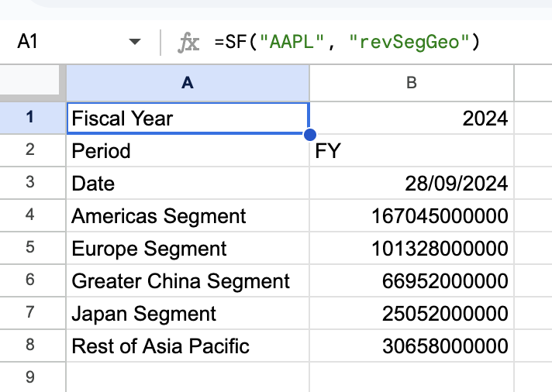Click the 'Period' cell
This screenshot has width=552, height=392.
[x=188, y=150]
